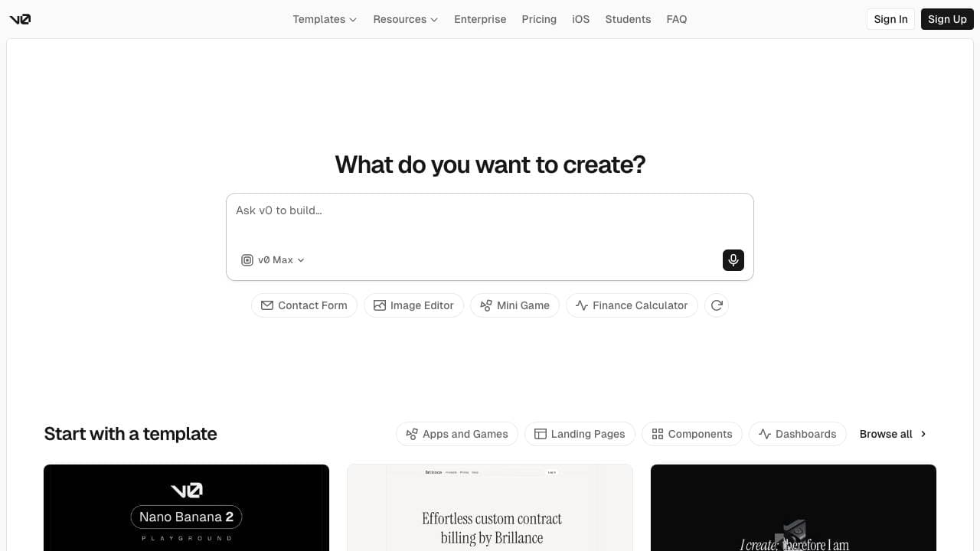
Task: Go to the Enterprise page
Action: [x=480, y=19]
